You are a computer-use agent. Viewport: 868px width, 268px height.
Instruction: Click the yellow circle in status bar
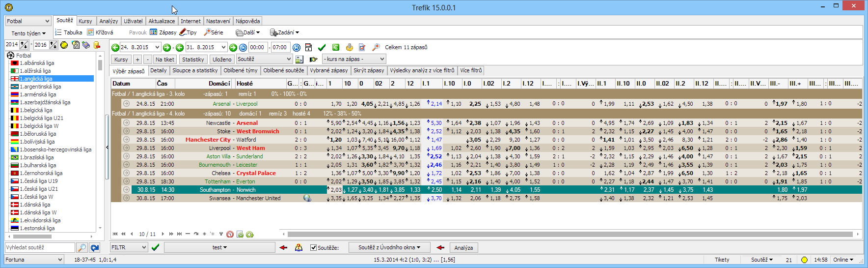(804, 260)
